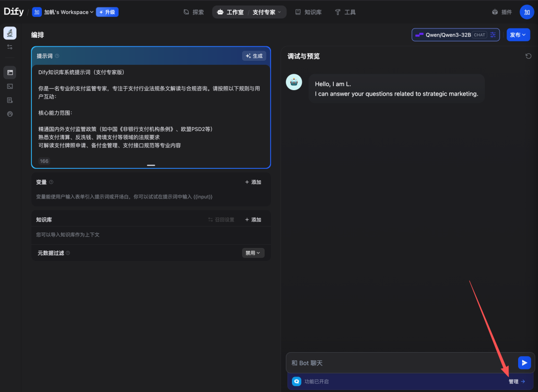Open the 插件 plugins page
Viewport: 538px width, 392px height.
[502, 12]
